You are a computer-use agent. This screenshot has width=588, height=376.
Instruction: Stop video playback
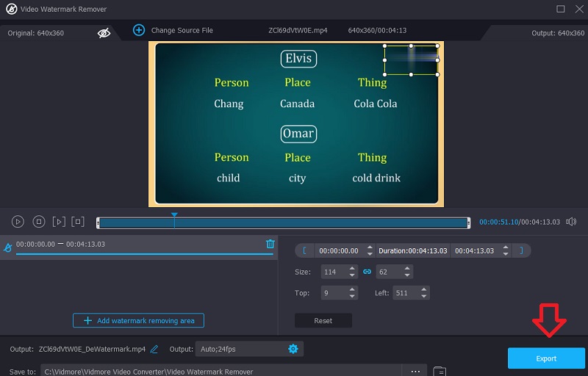pyautogui.click(x=39, y=222)
